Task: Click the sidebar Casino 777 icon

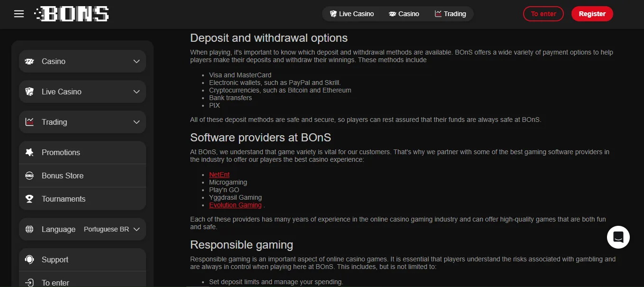Action: 29,61
